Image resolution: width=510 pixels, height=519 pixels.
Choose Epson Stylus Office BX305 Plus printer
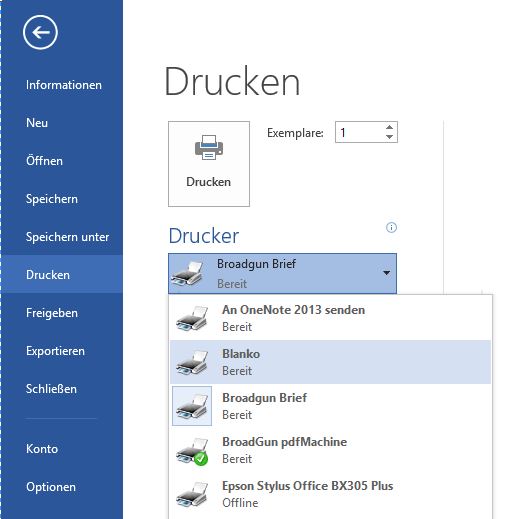[330, 494]
